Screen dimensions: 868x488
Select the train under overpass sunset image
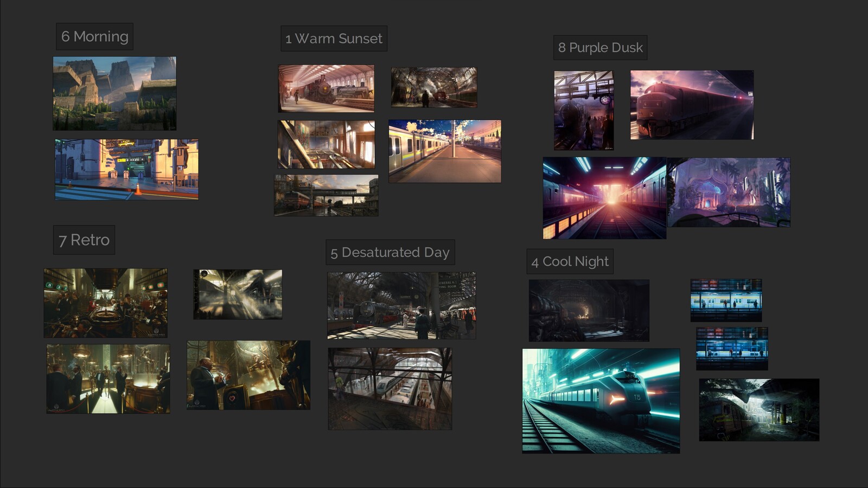pyautogui.click(x=326, y=195)
